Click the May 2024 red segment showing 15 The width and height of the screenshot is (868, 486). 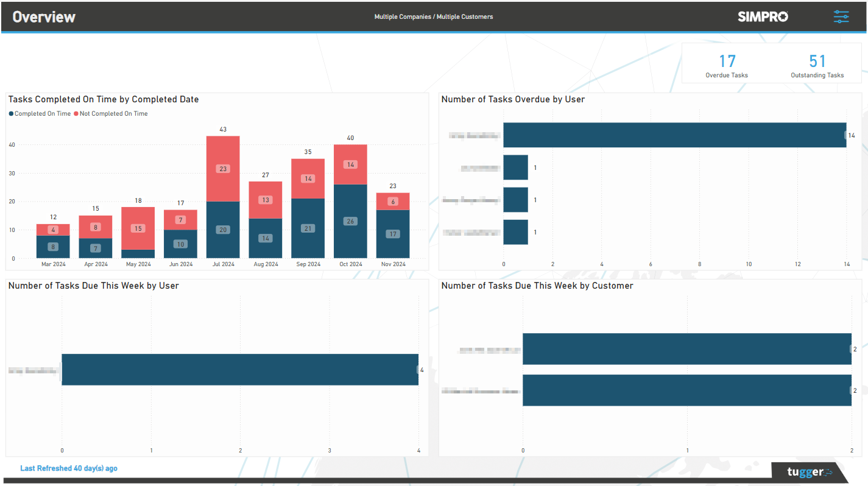(138, 228)
